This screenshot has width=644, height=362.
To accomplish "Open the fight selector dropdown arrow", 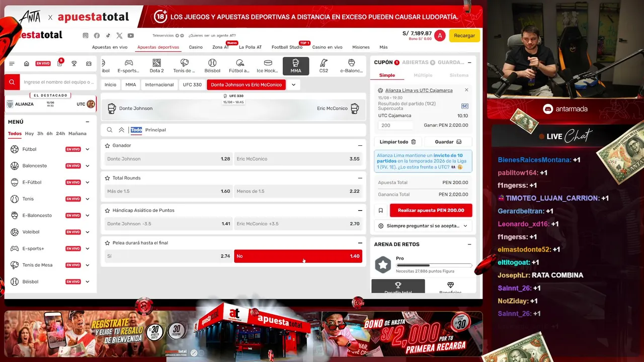I will (x=293, y=84).
